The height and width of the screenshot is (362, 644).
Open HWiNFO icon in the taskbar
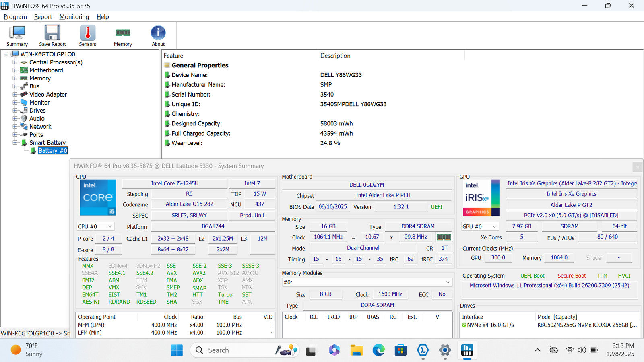[467, 350]
